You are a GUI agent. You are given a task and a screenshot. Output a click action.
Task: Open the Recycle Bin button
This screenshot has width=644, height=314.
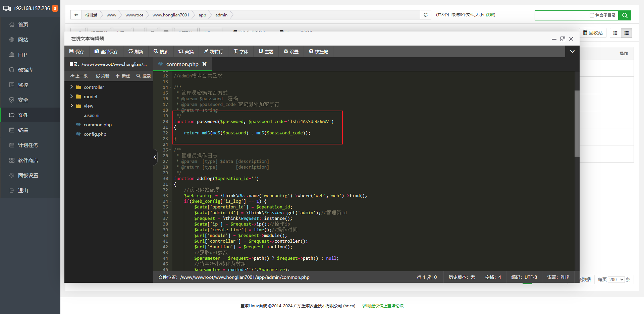(x=593, y=33)
